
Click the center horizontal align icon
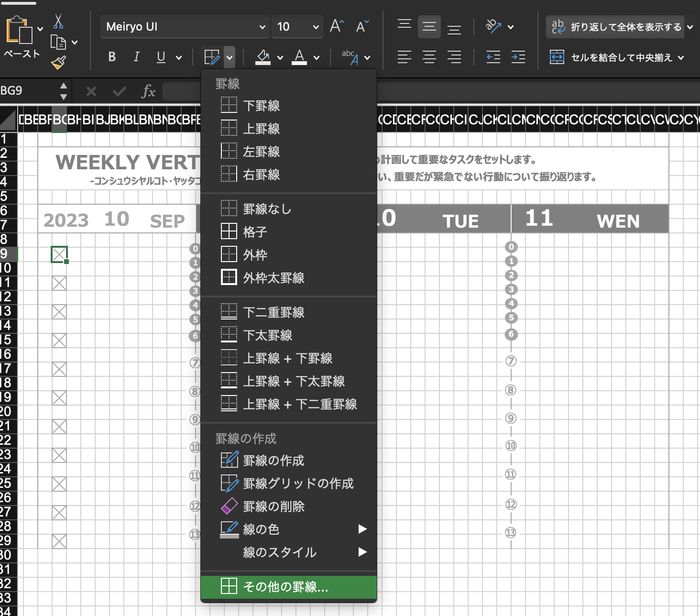click(429, 57)
